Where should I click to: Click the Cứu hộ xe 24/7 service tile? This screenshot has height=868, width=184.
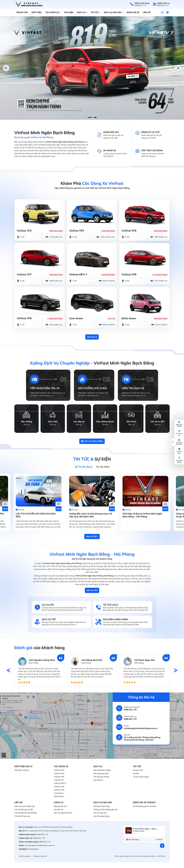[157, 418]
